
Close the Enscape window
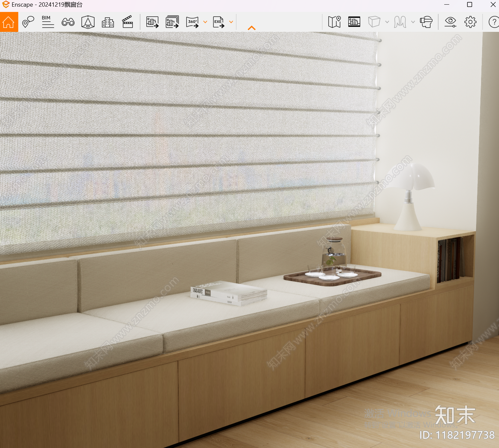tap(493, 4)
